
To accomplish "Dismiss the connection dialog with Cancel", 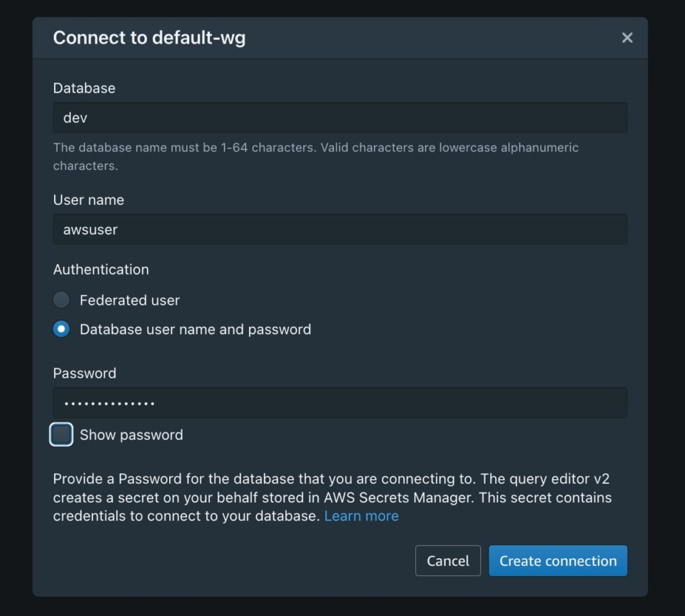I will pos(447,560).
